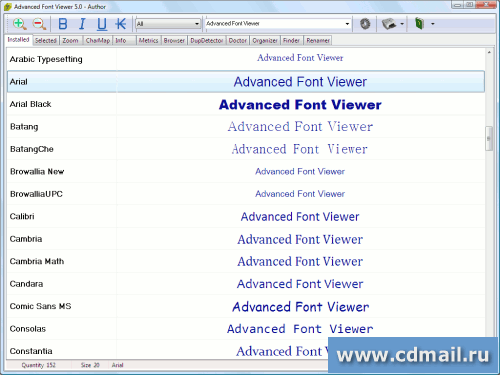Expand the printer options dropdown arrow
Image resolution: width=500 pixels, height=375 pixels.
[x=402, y=24]
